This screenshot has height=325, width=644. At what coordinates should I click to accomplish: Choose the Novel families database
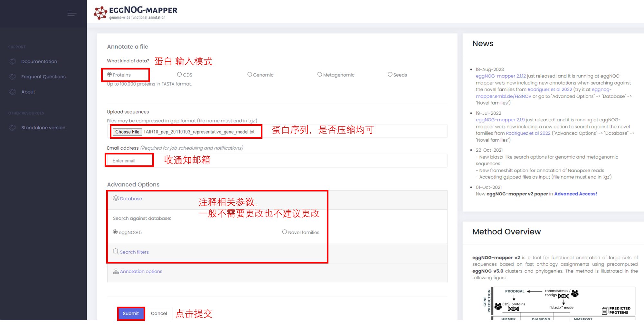click(285, 232)
